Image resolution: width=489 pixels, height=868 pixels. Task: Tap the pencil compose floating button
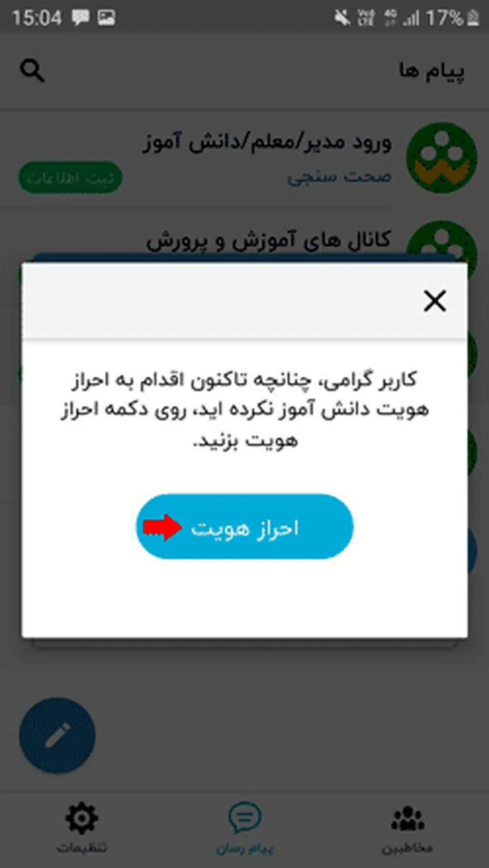pos(57,736)
